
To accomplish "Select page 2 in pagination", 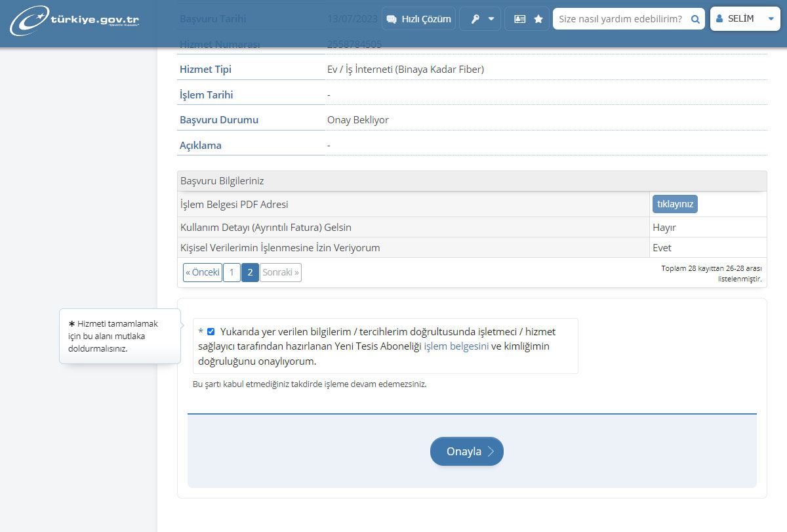I will pos(250,272).
